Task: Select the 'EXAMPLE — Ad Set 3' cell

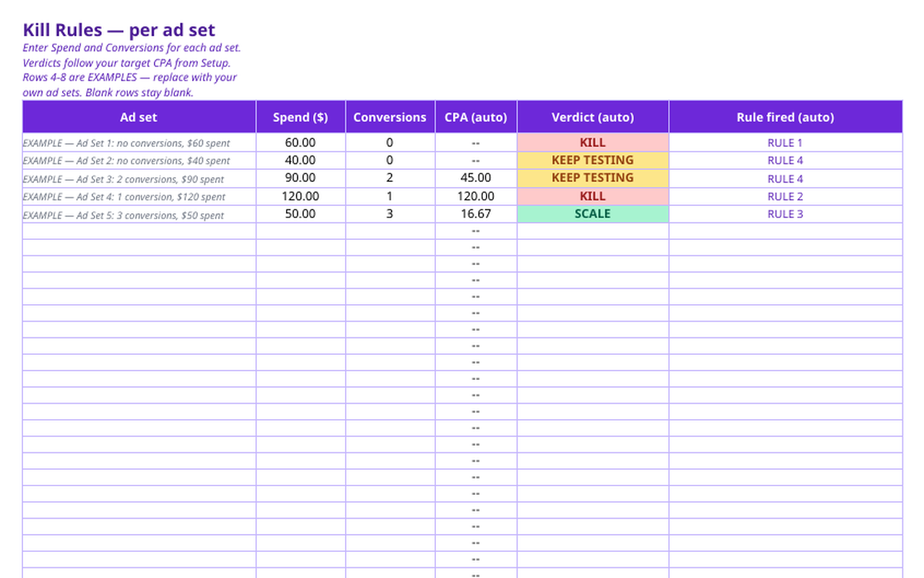Action: click(139, 178)
